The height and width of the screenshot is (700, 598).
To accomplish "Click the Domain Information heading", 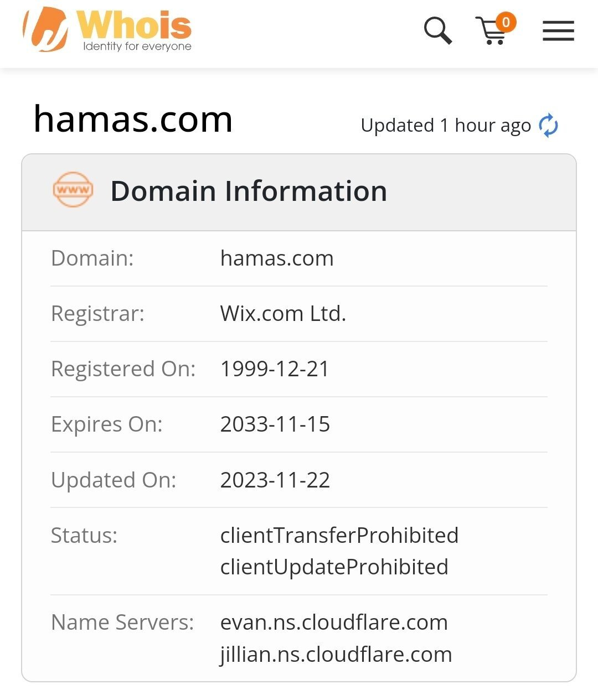I will click(x=249, y=191).
